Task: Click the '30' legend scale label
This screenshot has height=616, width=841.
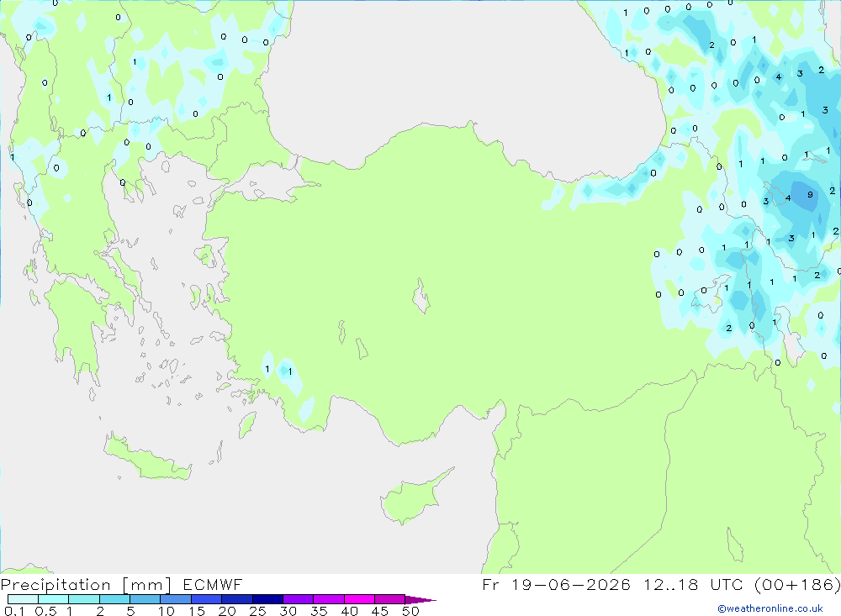Action: point(288,611)
